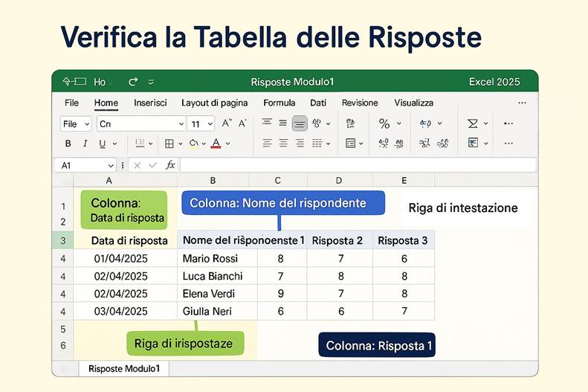Expand the percent format dropdown arrow
The width and height of the screenshot is (588, 392).
[399, 123]
